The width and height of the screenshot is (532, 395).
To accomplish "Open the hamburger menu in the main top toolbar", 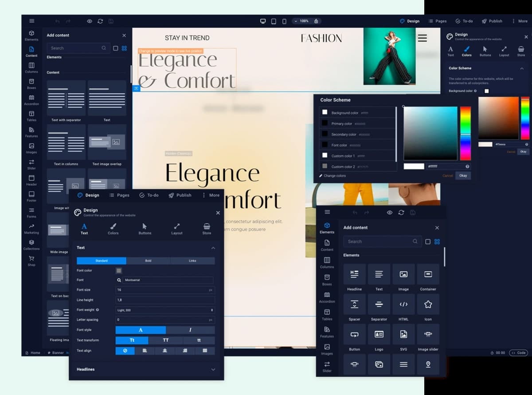I will [31, 21].
